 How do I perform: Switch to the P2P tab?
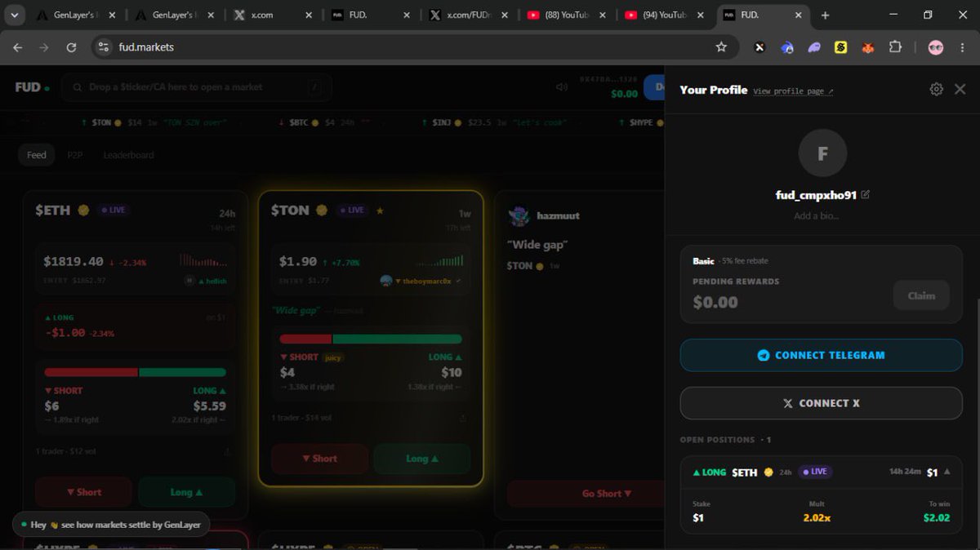pyautogui.click(x=75, y=155)
